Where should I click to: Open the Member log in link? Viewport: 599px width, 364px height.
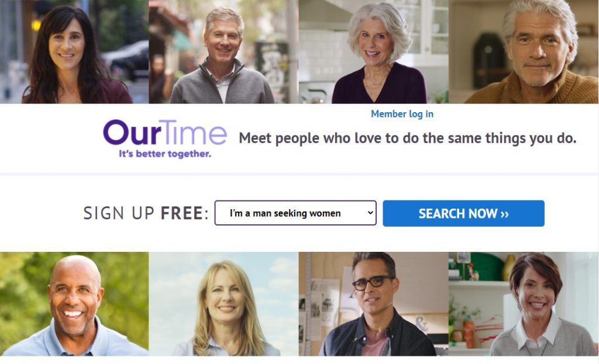[402, 114]
